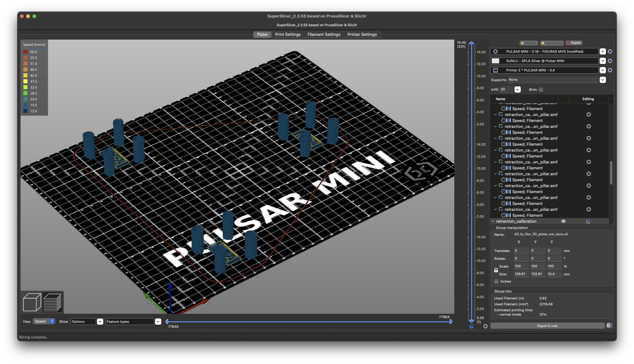Viewport: 634px width, 364px height.
Task: Switch to sliced layers preview icon
Action: (x=52, y=302)
